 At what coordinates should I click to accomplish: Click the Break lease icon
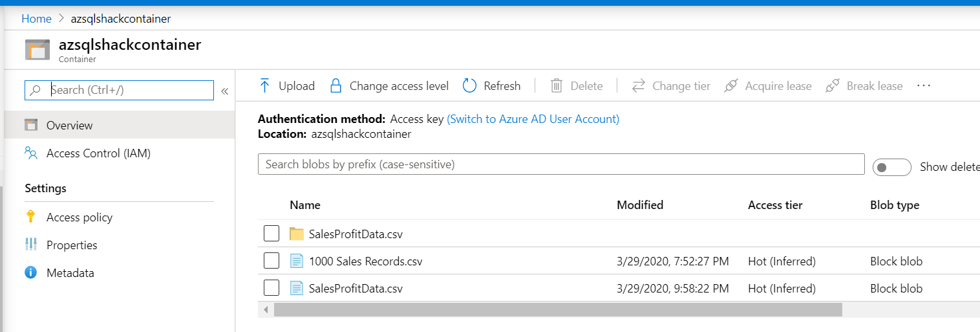tap(833, 86)
